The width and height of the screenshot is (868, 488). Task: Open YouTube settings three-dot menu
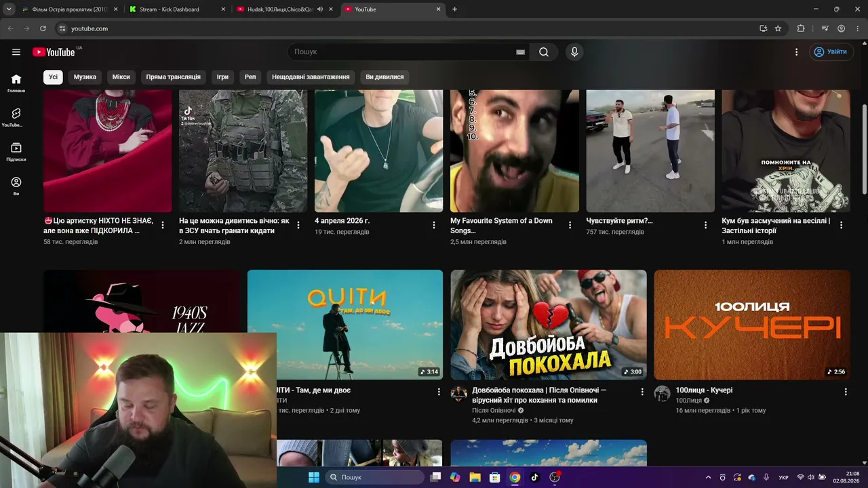pyautogui.click(x=797, y=52)
